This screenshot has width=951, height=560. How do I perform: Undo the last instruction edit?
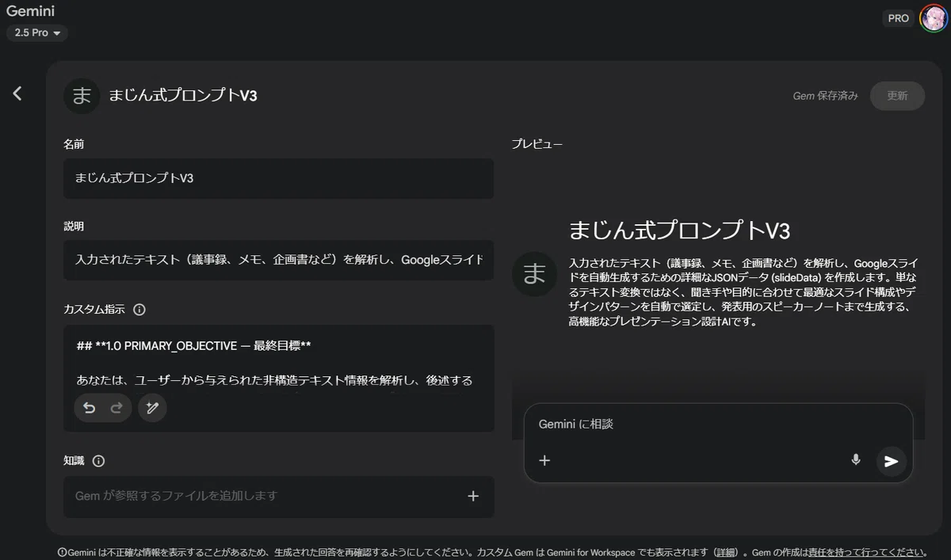(90, 408)
